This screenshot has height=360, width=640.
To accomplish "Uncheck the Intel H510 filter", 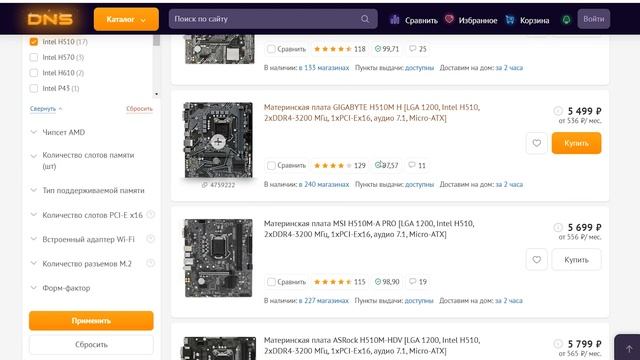I will pos(34,42).
